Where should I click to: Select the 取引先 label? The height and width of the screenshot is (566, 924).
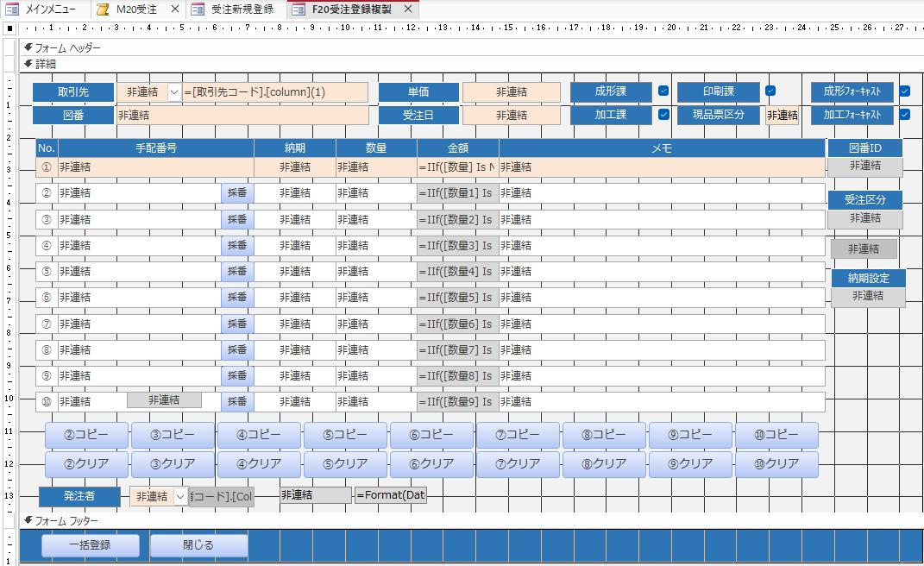[73, 92]
